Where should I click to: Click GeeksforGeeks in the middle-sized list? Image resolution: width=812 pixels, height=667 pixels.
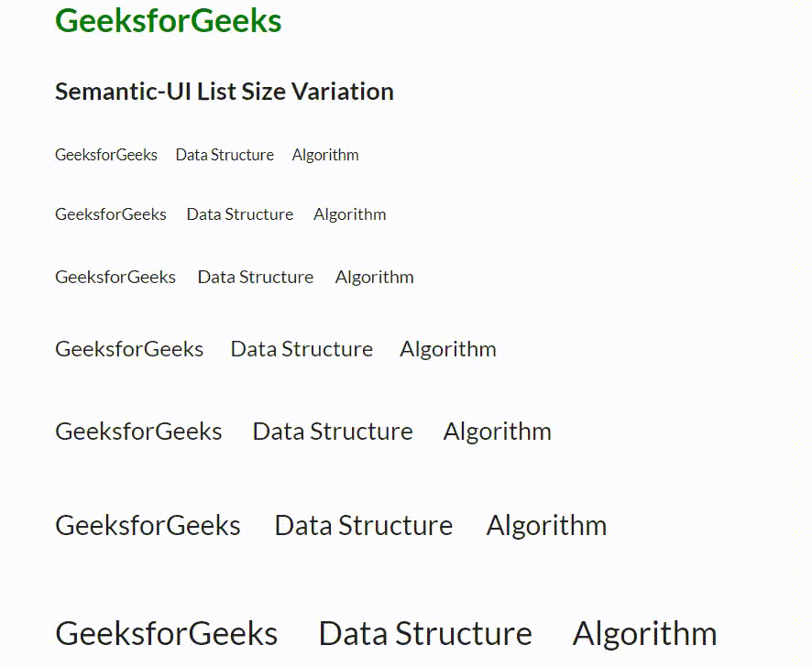[129, 349]
